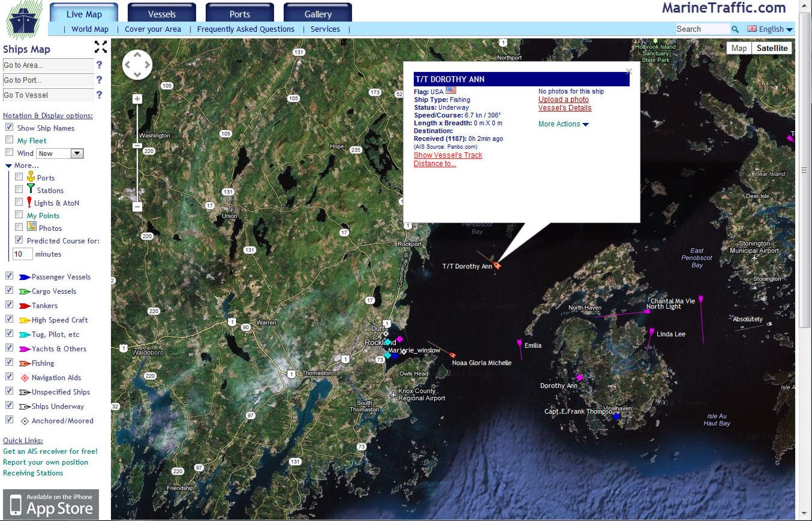Click Vessel's Details link
The height and width of the screenshot is (521, 812).
565,108
